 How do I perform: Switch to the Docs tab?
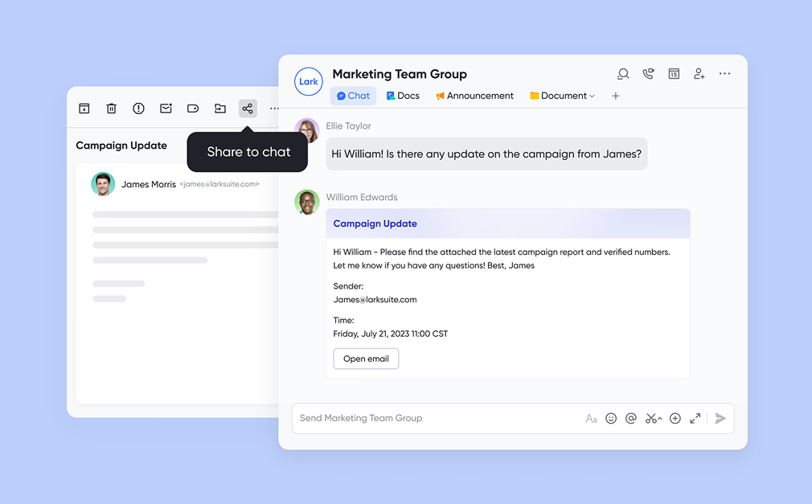[402, 96]
